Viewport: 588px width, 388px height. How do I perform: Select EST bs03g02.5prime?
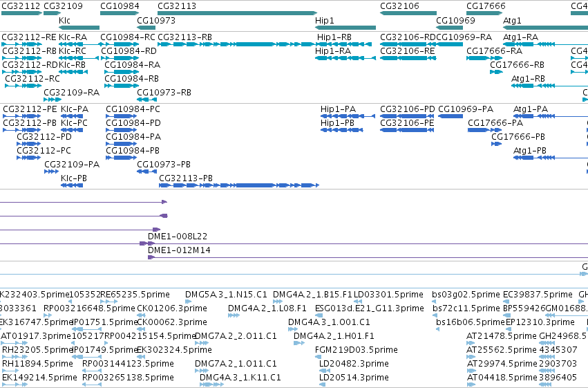click(x=466, y=295)
